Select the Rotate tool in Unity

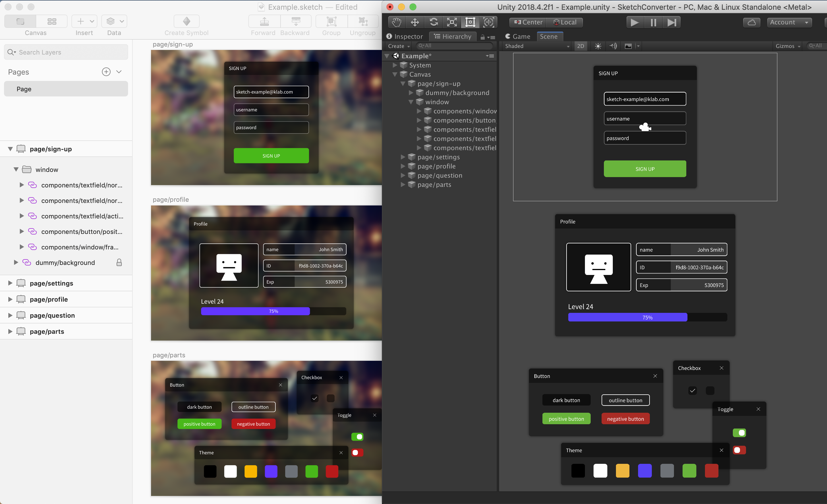coord(433,22)
